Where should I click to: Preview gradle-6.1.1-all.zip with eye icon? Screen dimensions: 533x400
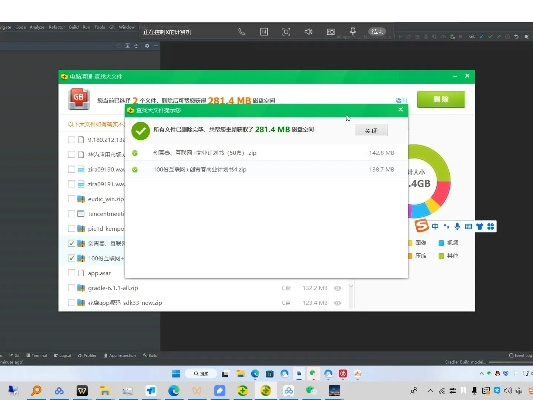337,288
